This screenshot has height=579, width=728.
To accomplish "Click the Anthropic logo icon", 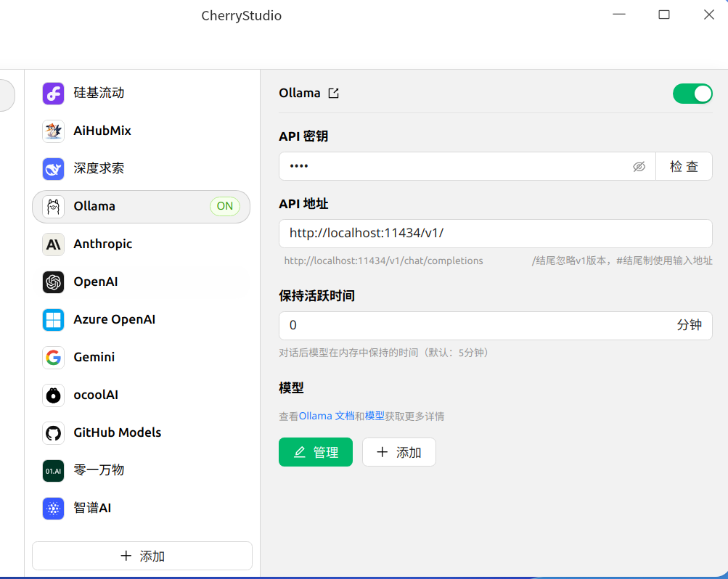I will pyautogui.click(x=54, y=244).
